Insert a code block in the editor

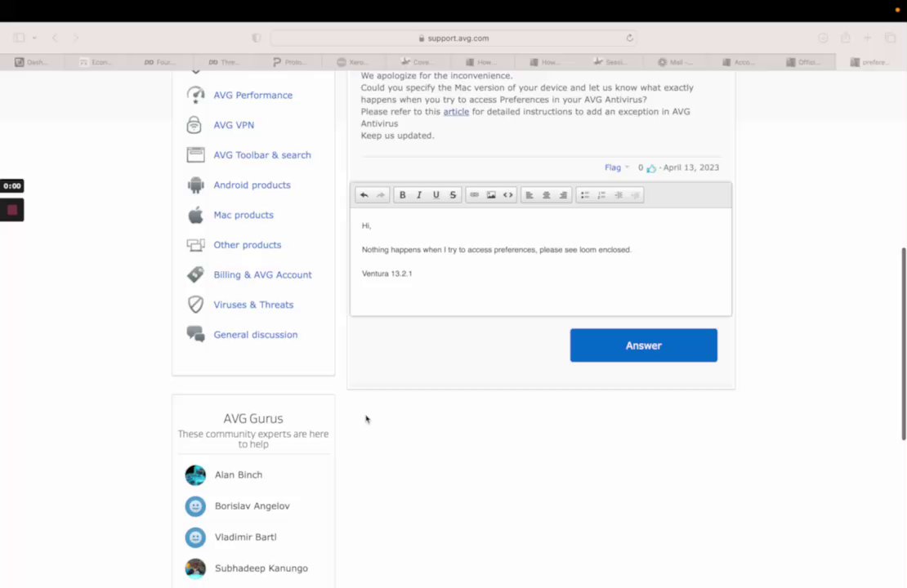coord(508,195)
